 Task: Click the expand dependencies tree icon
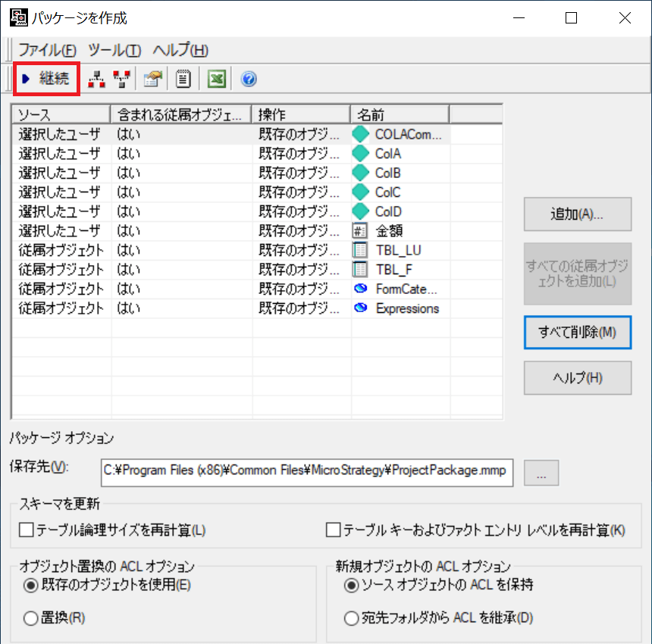point(97,78)
